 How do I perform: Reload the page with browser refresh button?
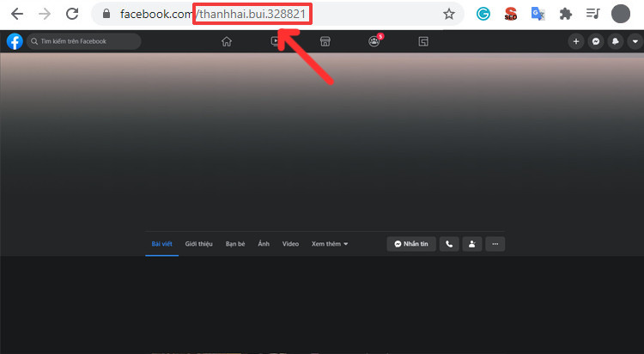point(72,14)
